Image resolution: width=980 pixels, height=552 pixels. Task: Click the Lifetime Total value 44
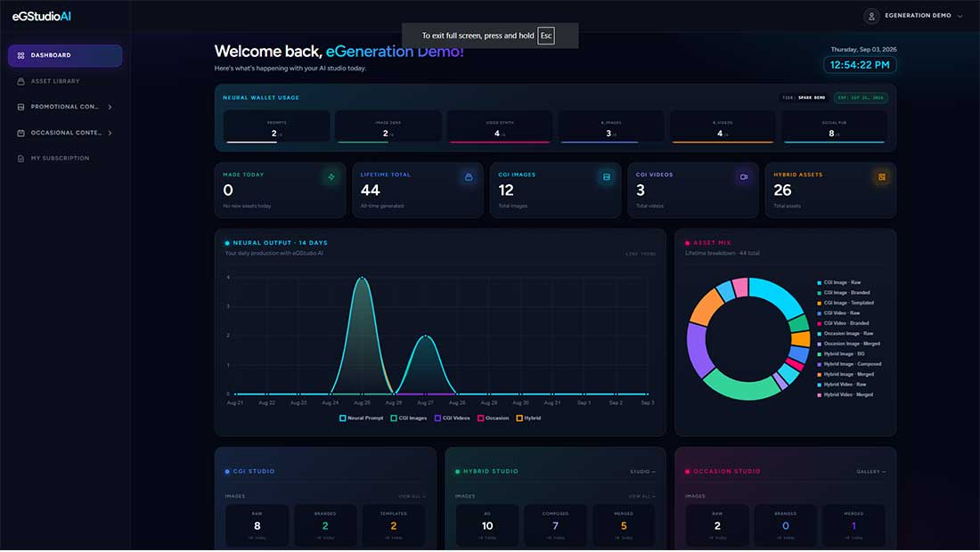pyautogui.click(x=370, y=191)
